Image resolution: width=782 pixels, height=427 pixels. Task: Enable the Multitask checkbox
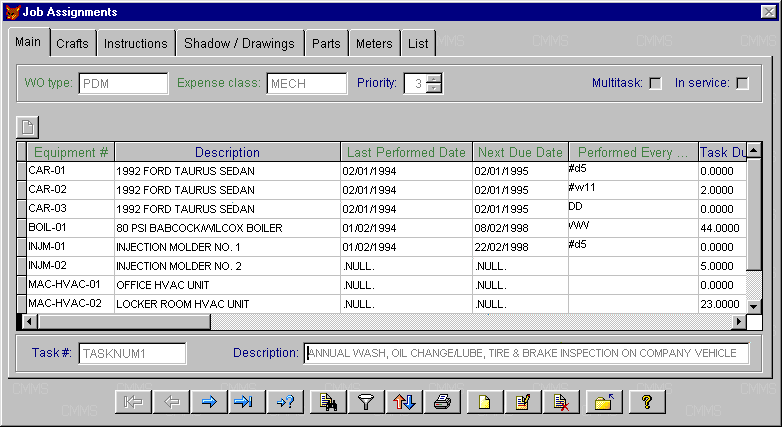656,84
